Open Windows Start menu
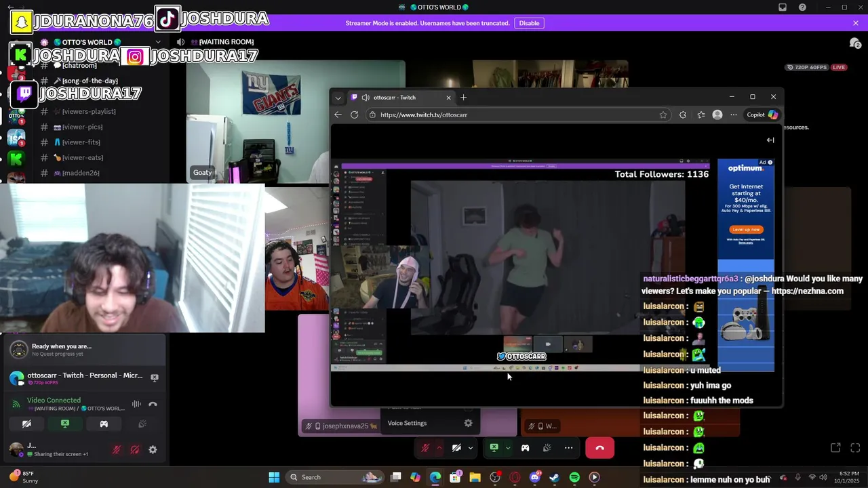Image resolution: width=868 pixels, height=488 pixels. point(274,477)
